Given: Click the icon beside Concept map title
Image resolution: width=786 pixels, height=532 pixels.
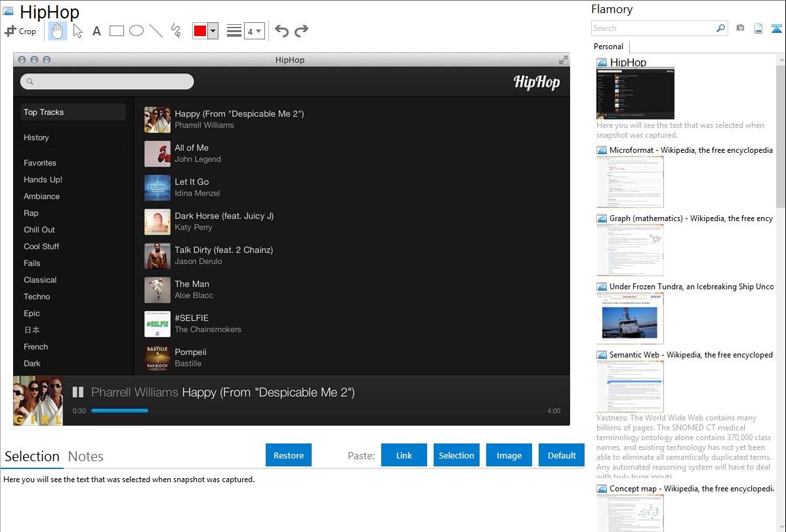Looking at the screenshot, I should click(x=602, y=489).
